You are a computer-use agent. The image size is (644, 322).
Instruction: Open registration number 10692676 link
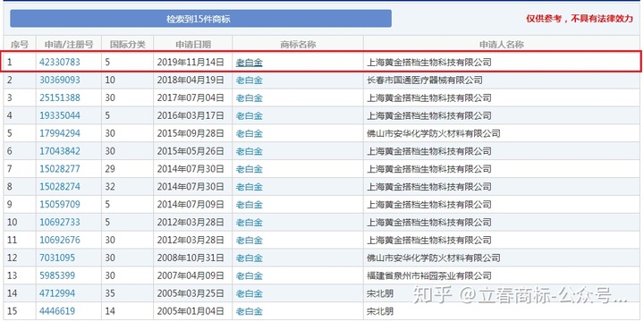pos(60,240)
